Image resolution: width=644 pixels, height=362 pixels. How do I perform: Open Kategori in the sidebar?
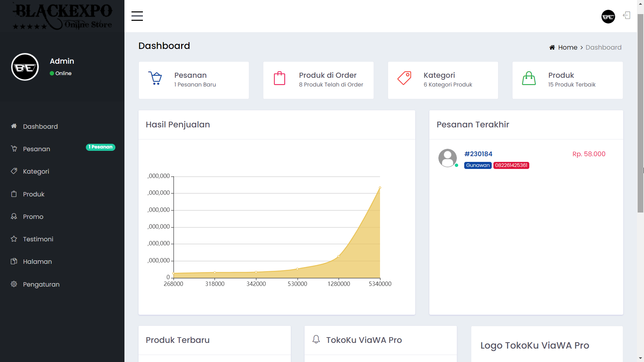click(x=36, y=171)
